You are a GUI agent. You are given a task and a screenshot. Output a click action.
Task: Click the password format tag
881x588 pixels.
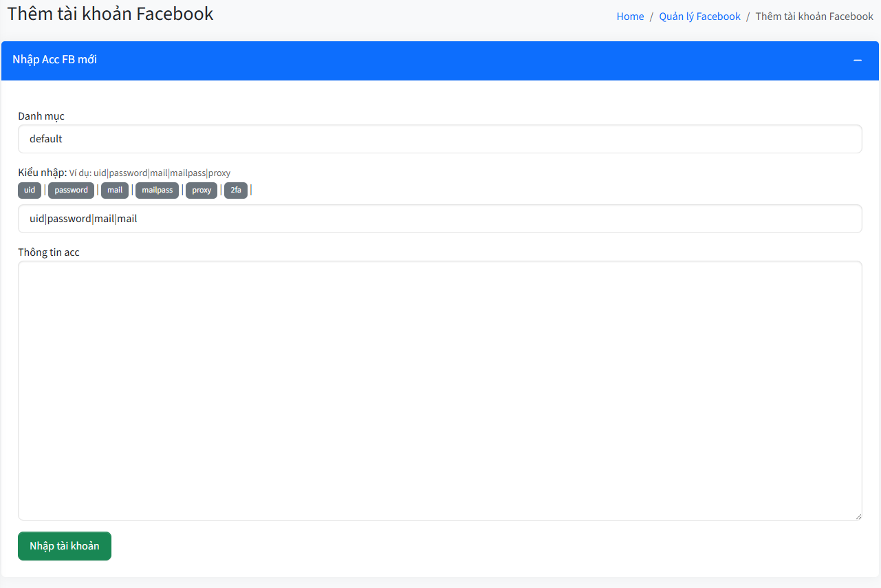[x=71, y=190]
